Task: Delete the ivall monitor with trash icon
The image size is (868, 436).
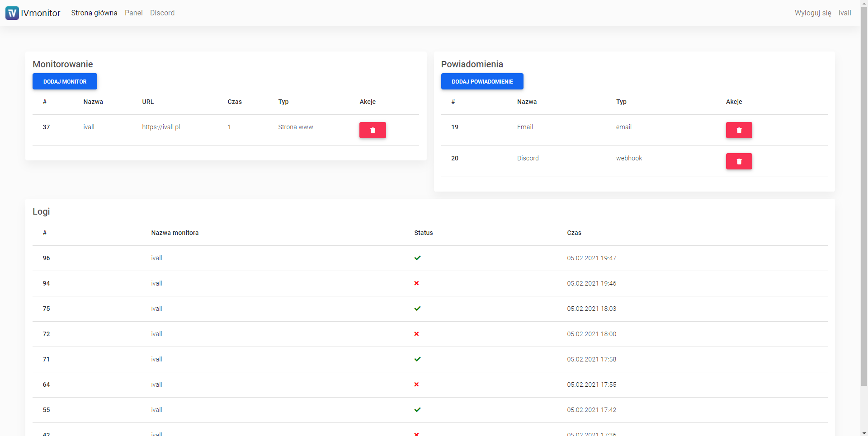Action: [373, 130]
